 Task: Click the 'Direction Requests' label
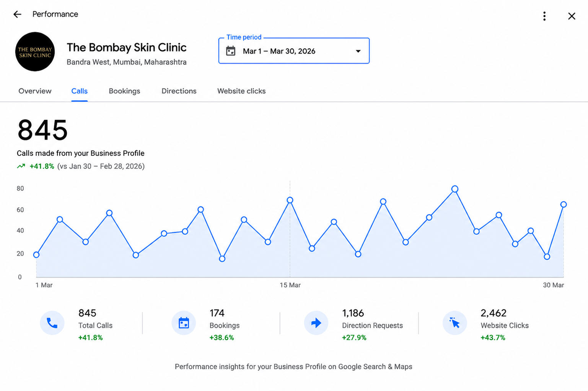(372, 325)
